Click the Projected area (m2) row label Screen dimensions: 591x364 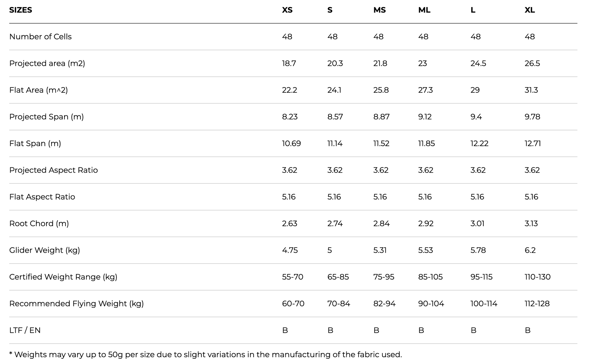[x=47, y=63]
